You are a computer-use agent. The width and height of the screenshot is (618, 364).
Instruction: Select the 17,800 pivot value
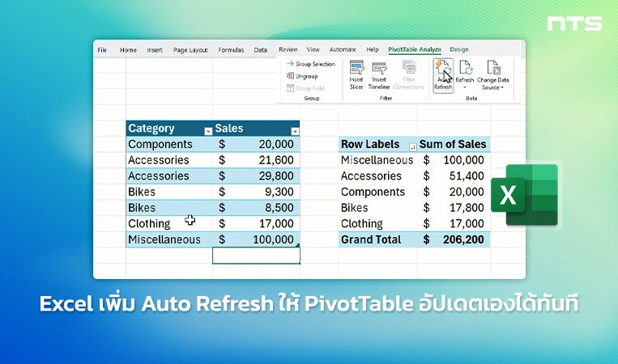[x=454, y=207]
